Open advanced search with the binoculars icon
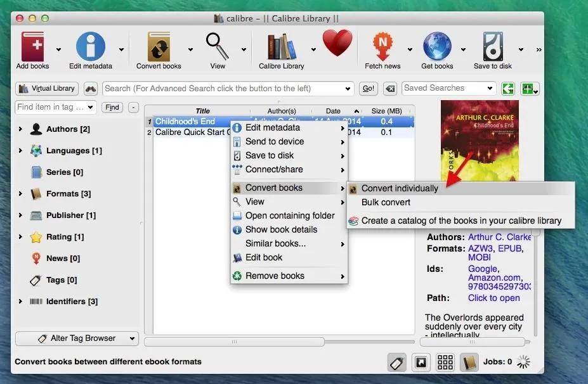Viewport: 588px width, 384px height. (x=91, y=89)
